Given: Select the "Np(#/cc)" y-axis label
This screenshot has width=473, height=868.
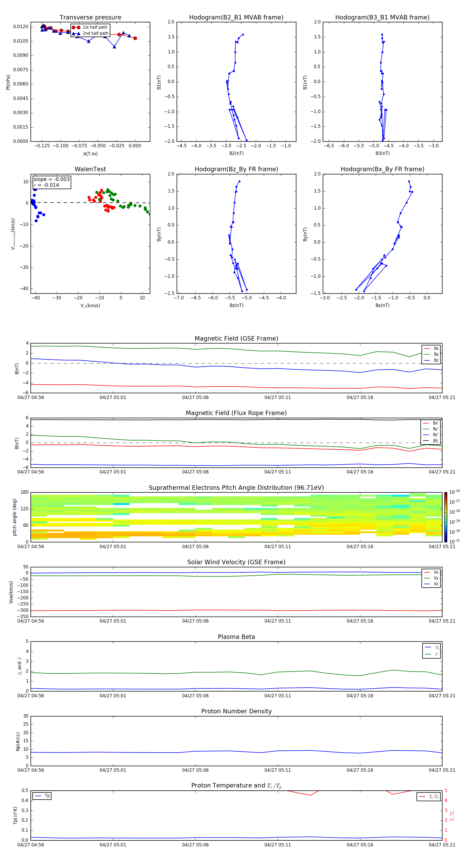Looking at the screenshot, I should pyautogui.click(x=18, y=741).
